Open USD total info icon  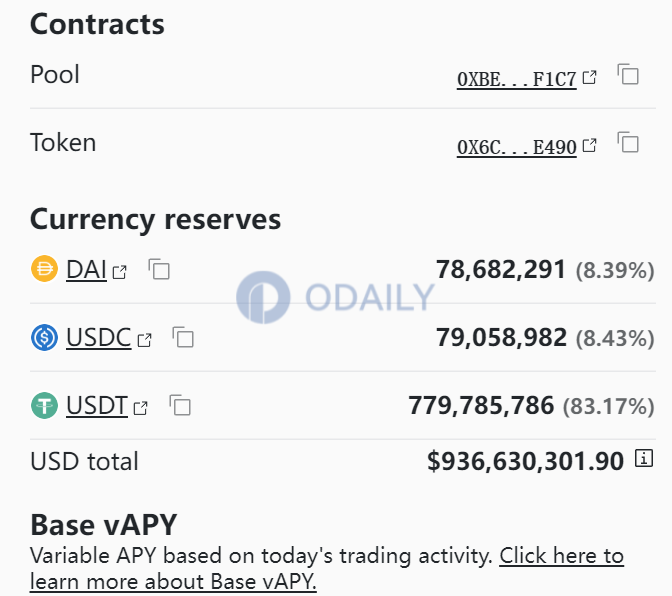tap(644, 460)
